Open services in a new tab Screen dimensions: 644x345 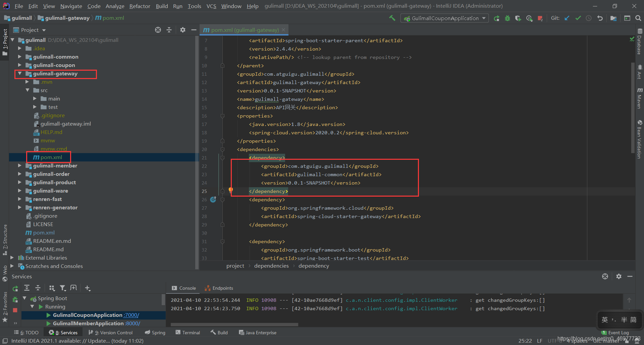pyautogui.click(x=73, y=288)
